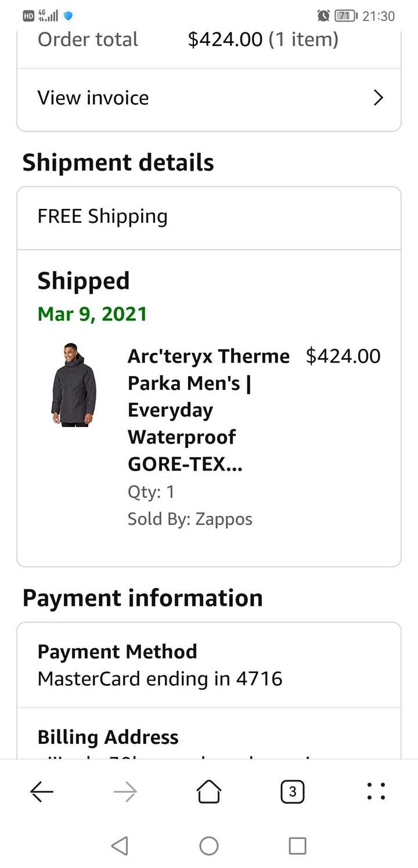Tap the alarm clock status bar icon
Image resolution: width=418 pixels, height=868 pixels.
323,16
